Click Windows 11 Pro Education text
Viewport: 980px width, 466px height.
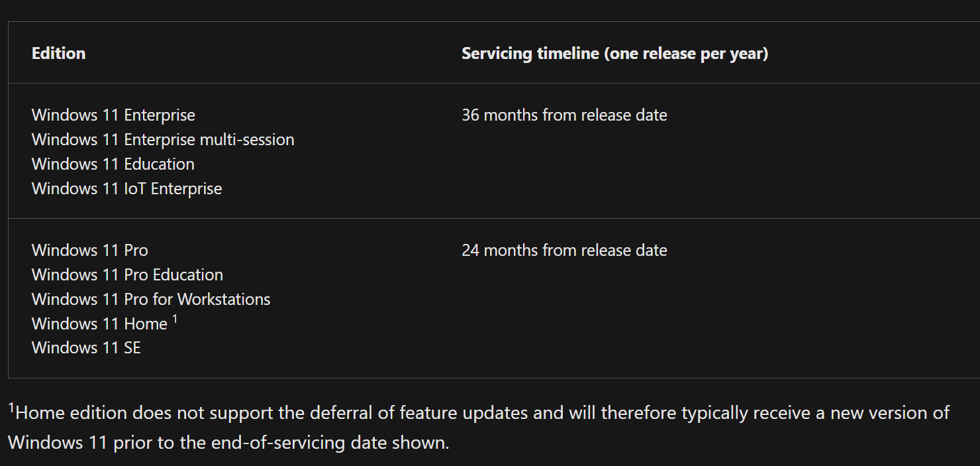coord(127,275)
